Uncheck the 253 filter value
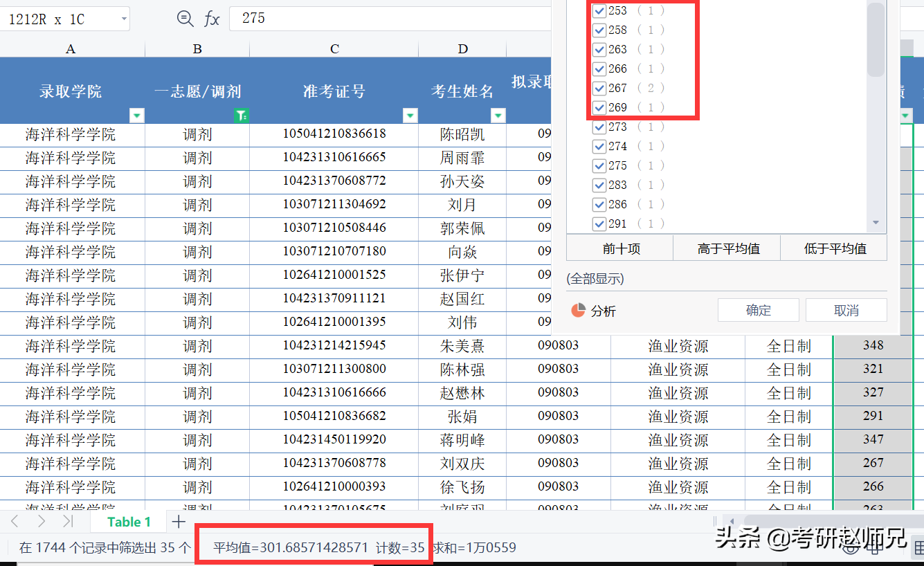Viewport: 924px width, 566px height. (x=599, y=10)
